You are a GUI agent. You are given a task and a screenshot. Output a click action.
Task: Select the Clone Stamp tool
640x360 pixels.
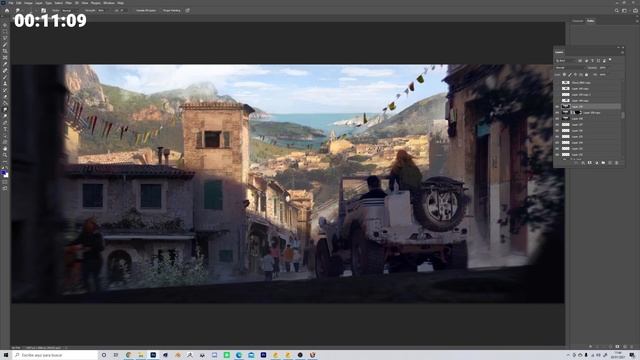(5, 84)
